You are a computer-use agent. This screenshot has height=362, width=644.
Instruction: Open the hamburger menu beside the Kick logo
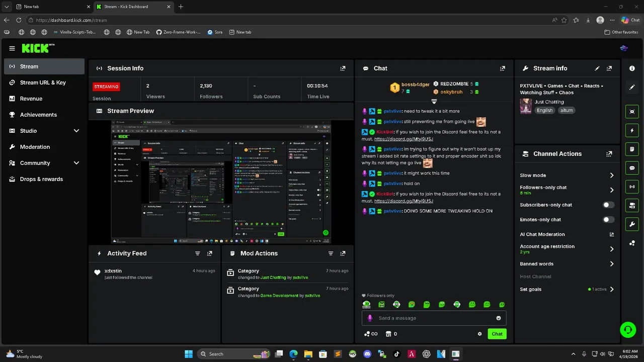(12, 48)
